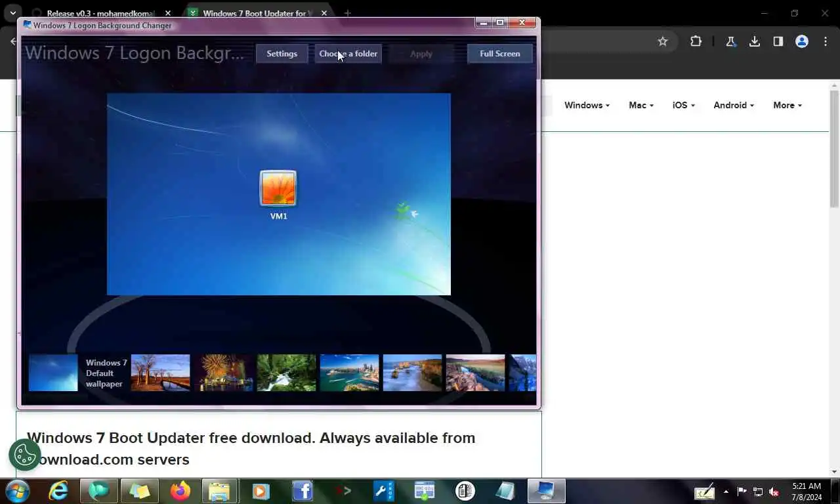
Task: Open the More dropdown in website navigation
Action: [787, 105]
